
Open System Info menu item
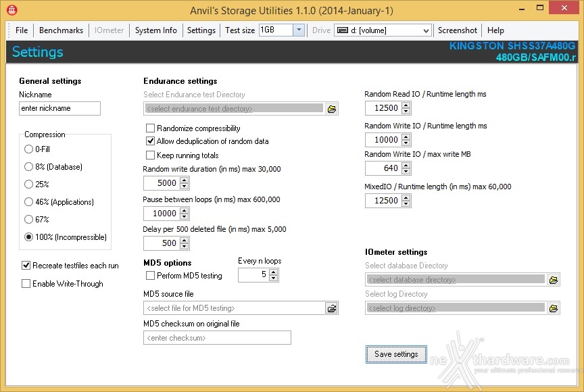(x=155, y=30)
